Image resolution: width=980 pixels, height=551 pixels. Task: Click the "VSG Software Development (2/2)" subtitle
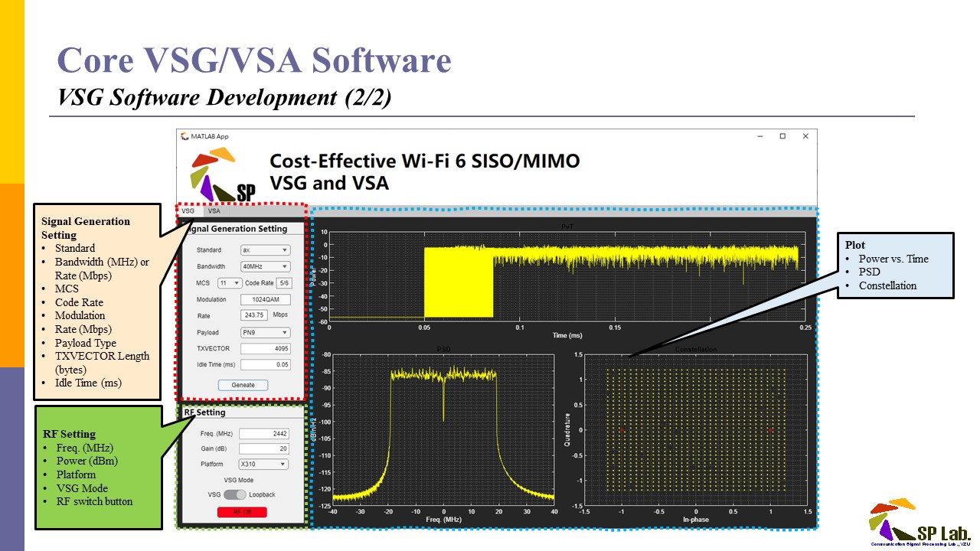226,97
